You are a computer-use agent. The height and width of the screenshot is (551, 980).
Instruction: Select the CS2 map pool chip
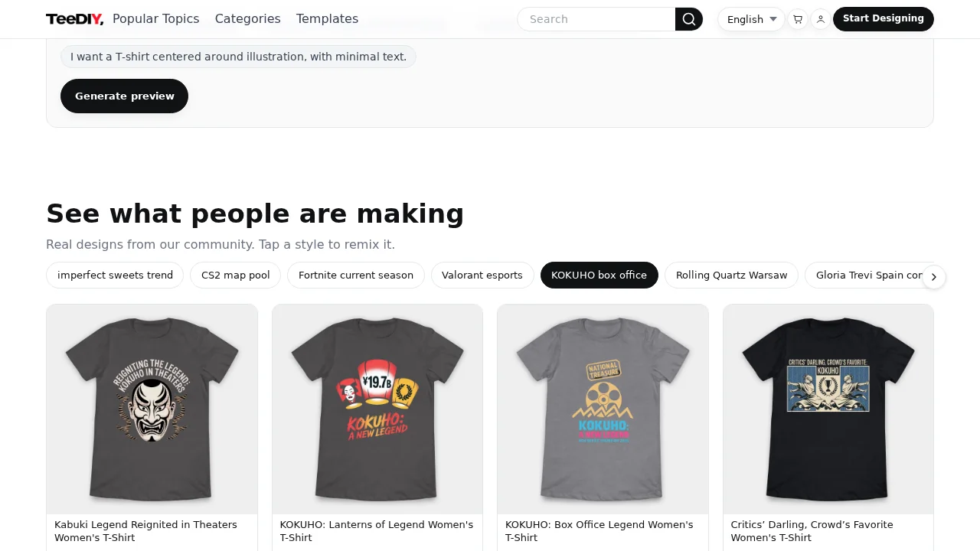(235, 275)
